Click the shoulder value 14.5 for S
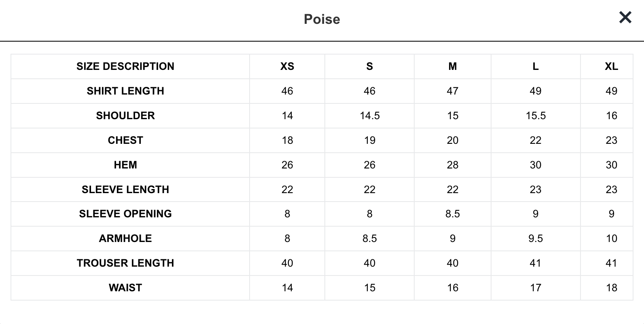The width and height of the screenshot is (644, 324). coord(370,116)
